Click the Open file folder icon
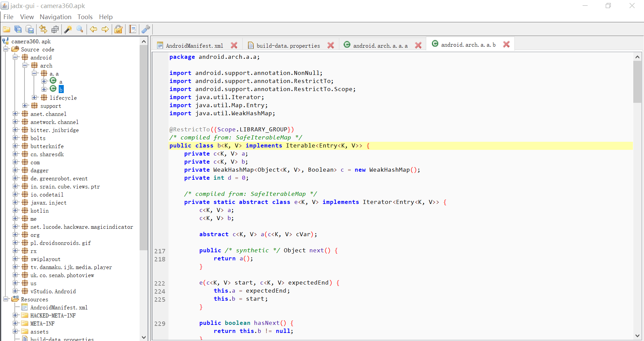 click(x=7, y=30)
